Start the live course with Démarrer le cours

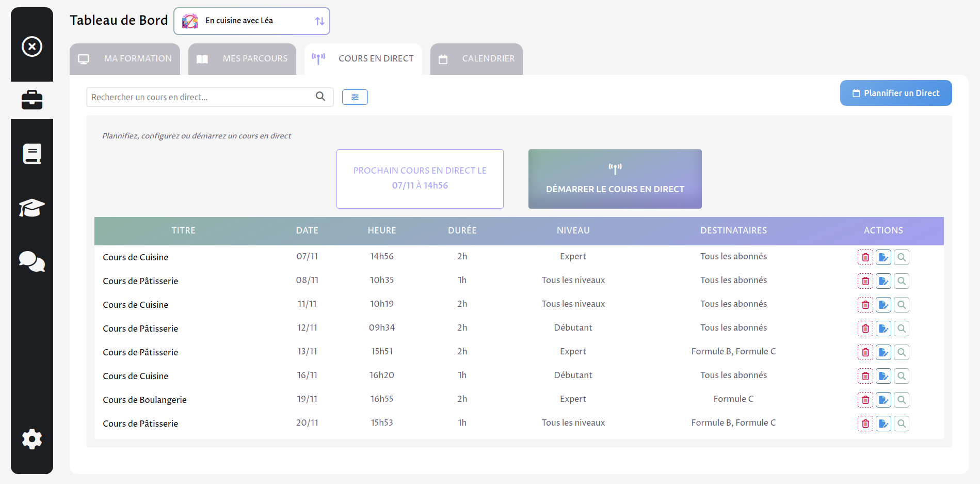[x=615, y=179]
